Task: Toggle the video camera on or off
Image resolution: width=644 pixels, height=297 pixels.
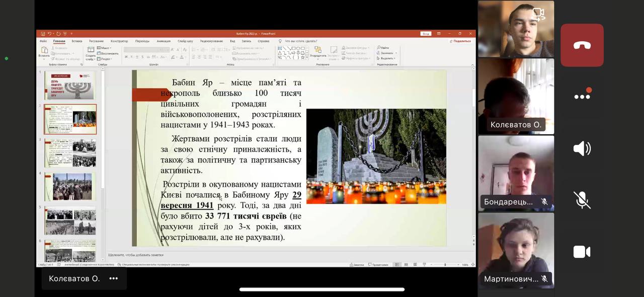Action: (582, 252)
